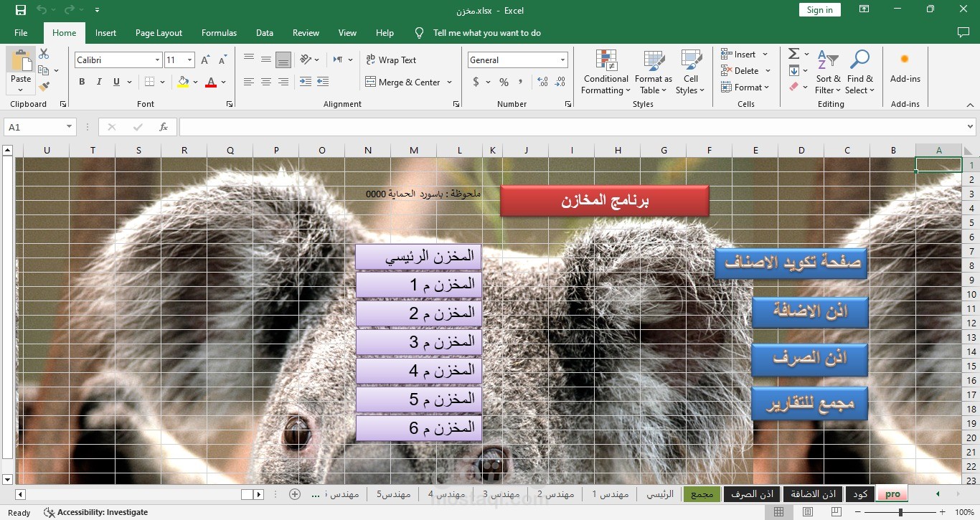Click the Add-ins icon

[905, 60]
